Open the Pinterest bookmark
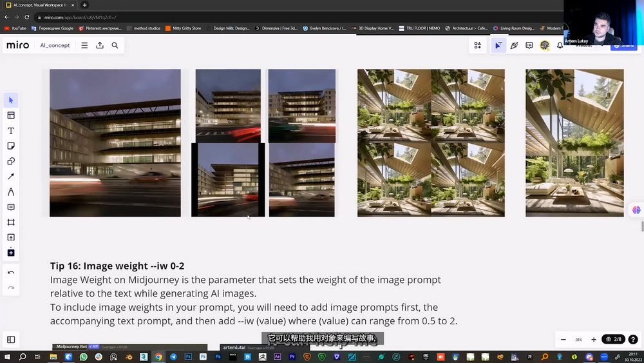Screen dimensions: 644x363 pos(100,28)
